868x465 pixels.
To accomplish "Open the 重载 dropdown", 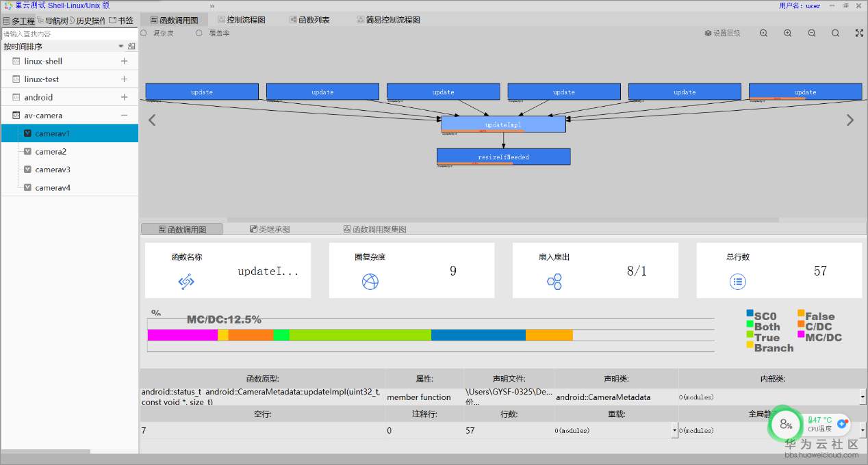I will [x=674, y=430].
